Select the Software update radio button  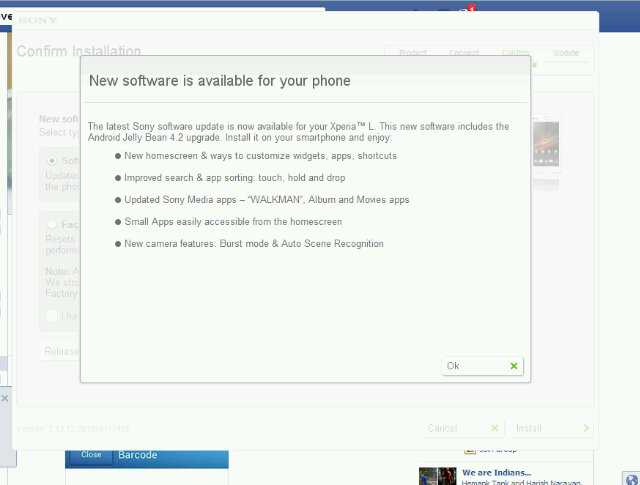52,160
